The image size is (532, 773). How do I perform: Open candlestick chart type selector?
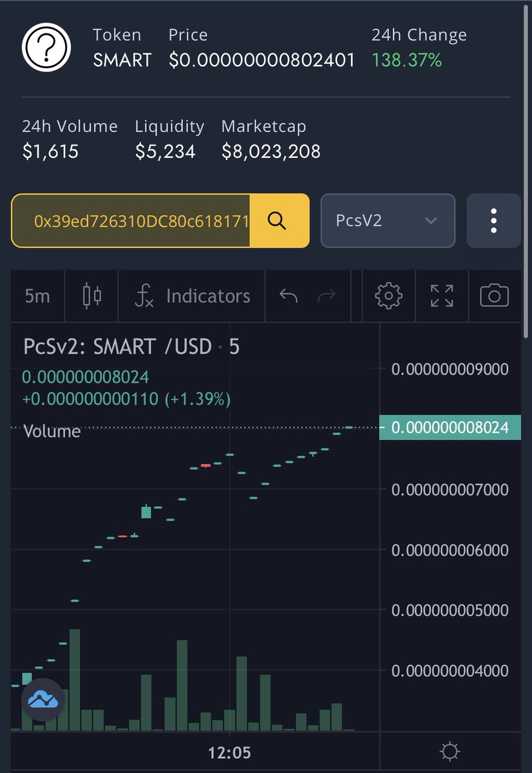click(92, 296)
